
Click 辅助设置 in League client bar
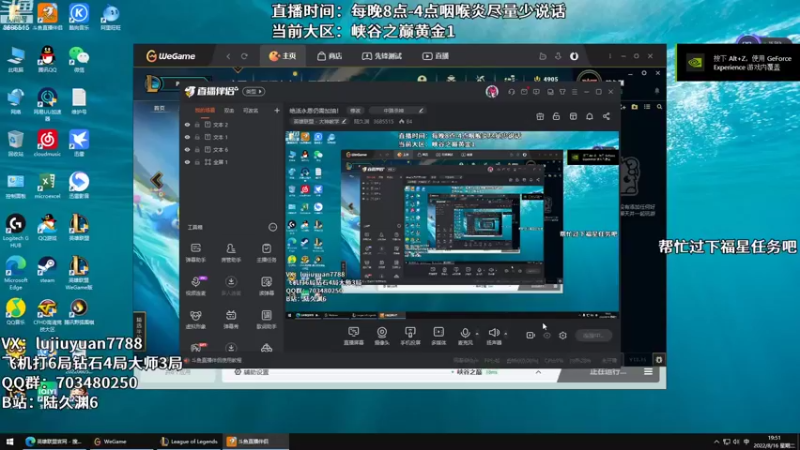tap(251, 372)
